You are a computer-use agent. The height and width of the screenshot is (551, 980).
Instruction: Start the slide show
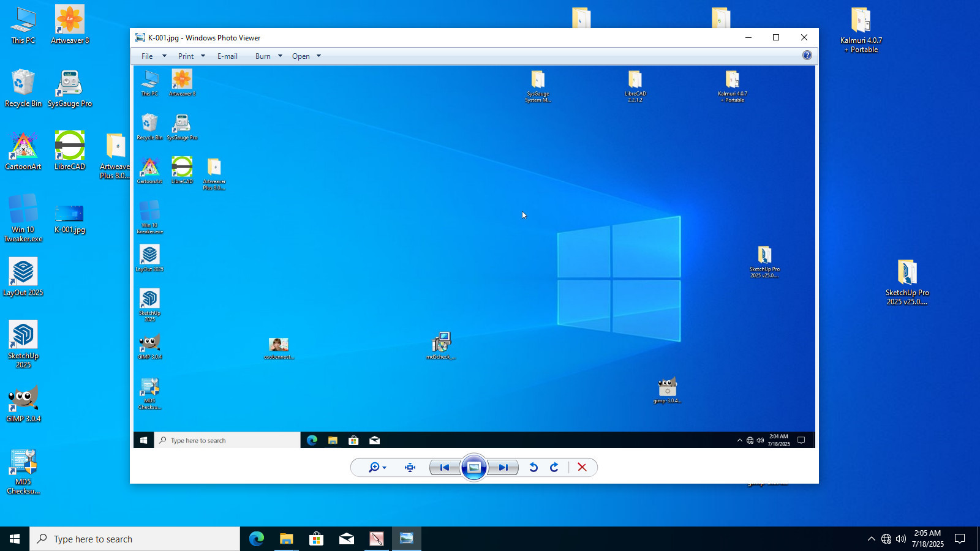pyautogui.click(x=474, y=468)
